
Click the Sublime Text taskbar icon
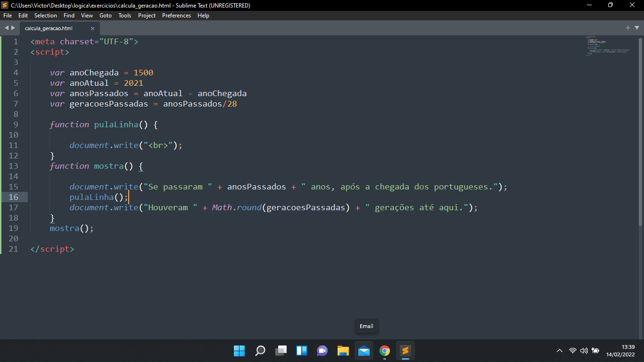click(405, 351)
